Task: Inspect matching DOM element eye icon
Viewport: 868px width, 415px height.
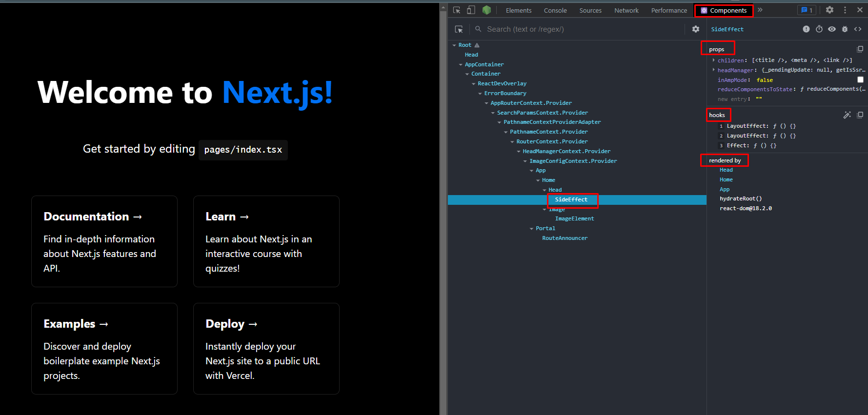Action: click(832, 29)
